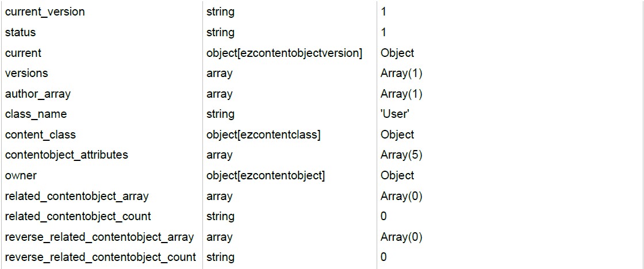This screenshot has width=644, height=269.
Task: Select the 'User' class_name value
Action: point(394,114)
